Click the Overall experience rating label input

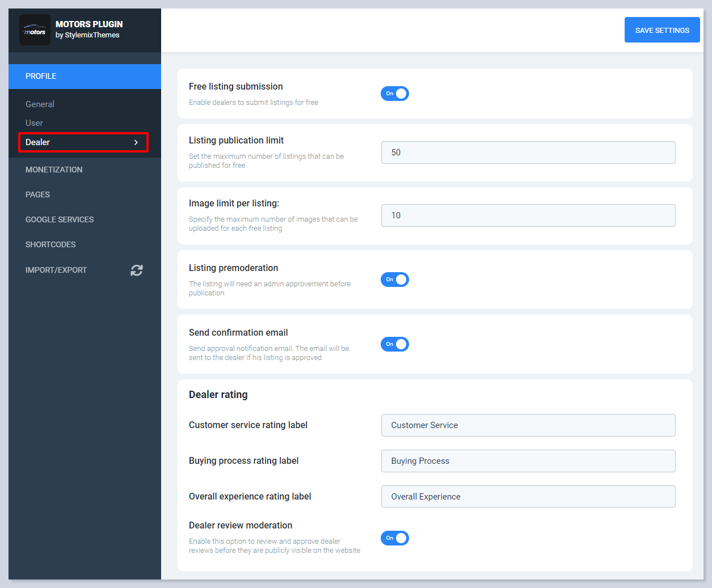[x=528, y=497]
